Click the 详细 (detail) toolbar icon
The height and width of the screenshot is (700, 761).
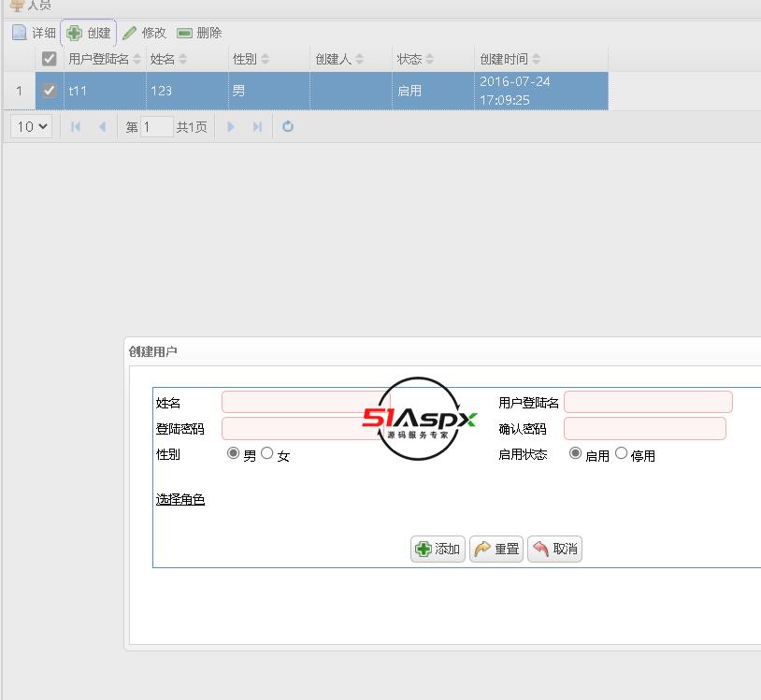[x=19, y=33]
